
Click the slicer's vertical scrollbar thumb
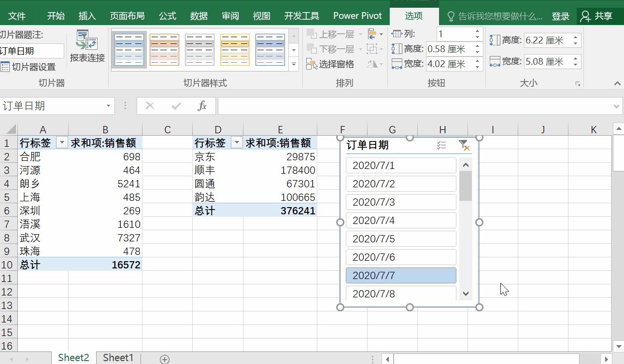click(466, 186)
